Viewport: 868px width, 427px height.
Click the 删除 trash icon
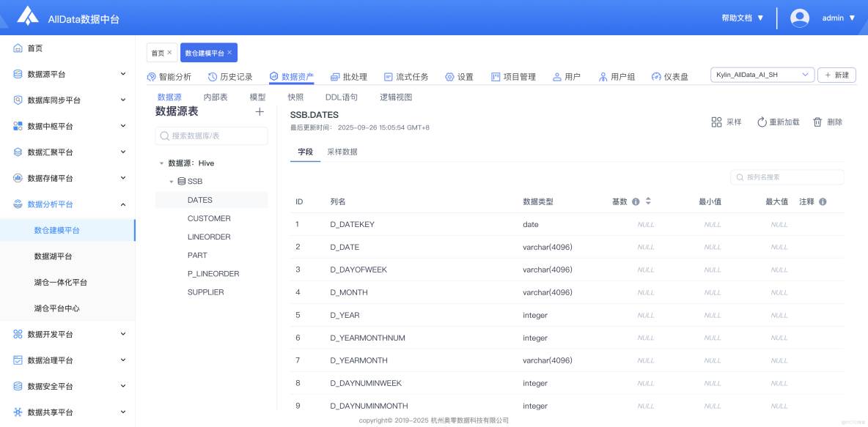click(x=817, y=122)
